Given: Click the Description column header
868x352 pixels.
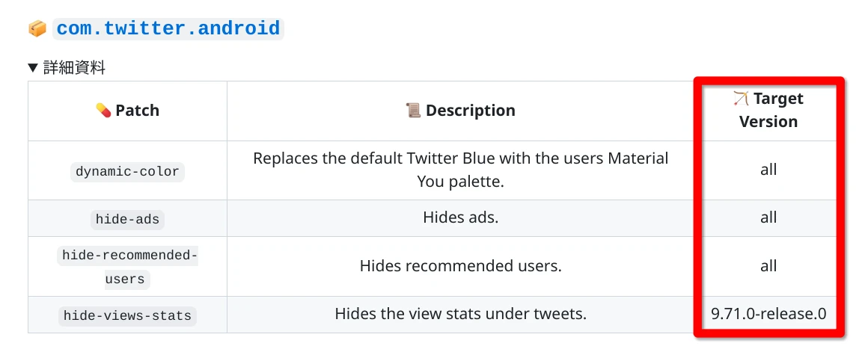Looking at the screenshot, I should pyautogui.click(x=470, y=111).
